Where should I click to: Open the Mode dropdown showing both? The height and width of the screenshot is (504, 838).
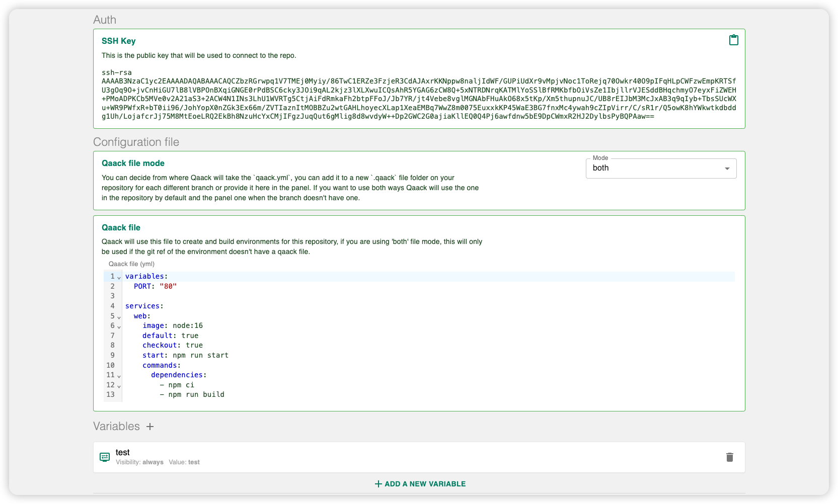coord(661,169)
